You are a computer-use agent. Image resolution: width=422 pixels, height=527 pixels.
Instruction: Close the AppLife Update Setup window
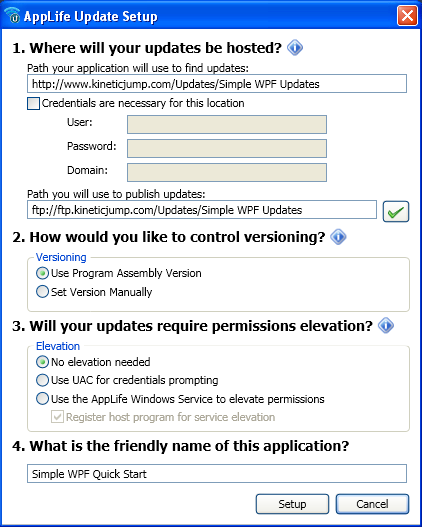(407, 15)
